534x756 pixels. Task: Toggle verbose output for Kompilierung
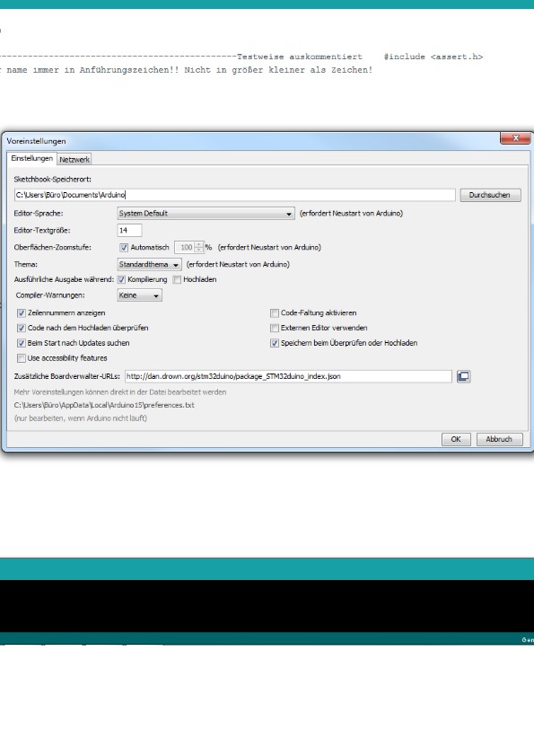click(121, 279)
